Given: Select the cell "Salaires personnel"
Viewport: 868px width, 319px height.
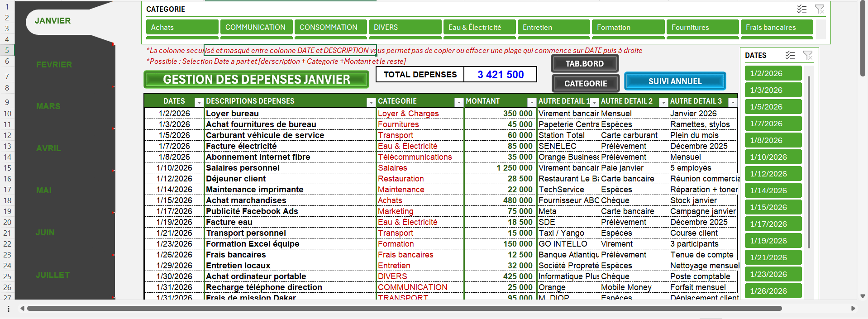Looking at the screenshot, I should point(290,168).
